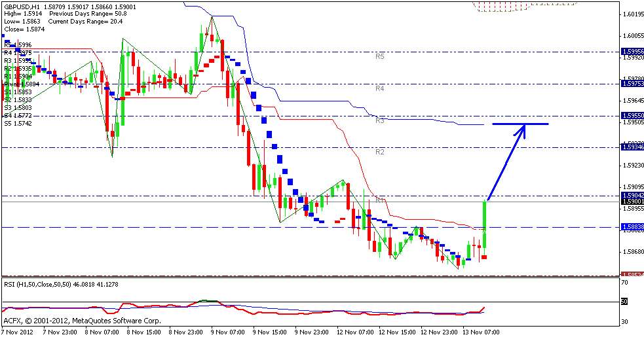The width and height of the screenshot is (644, 337).
Task: Select the 1.59956 price tag on axis
Action: click(632, 52)
